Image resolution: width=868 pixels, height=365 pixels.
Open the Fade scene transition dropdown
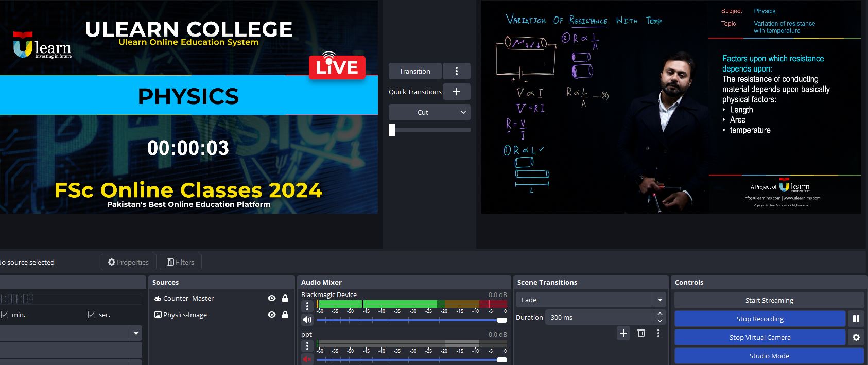tap(591, 300)
